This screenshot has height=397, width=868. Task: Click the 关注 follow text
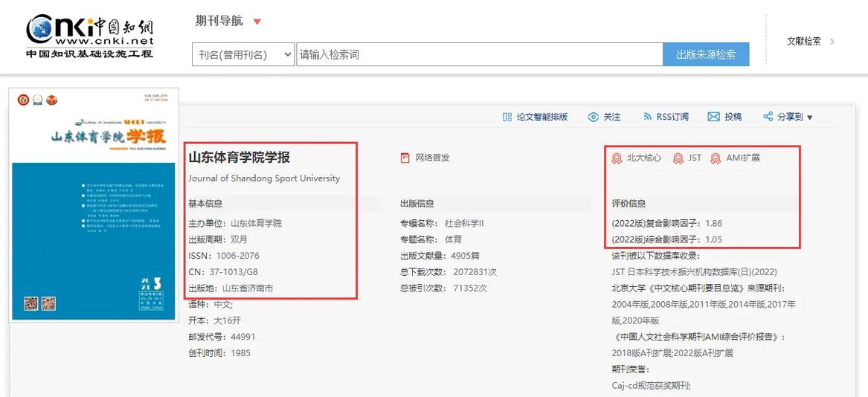(611, 117)
